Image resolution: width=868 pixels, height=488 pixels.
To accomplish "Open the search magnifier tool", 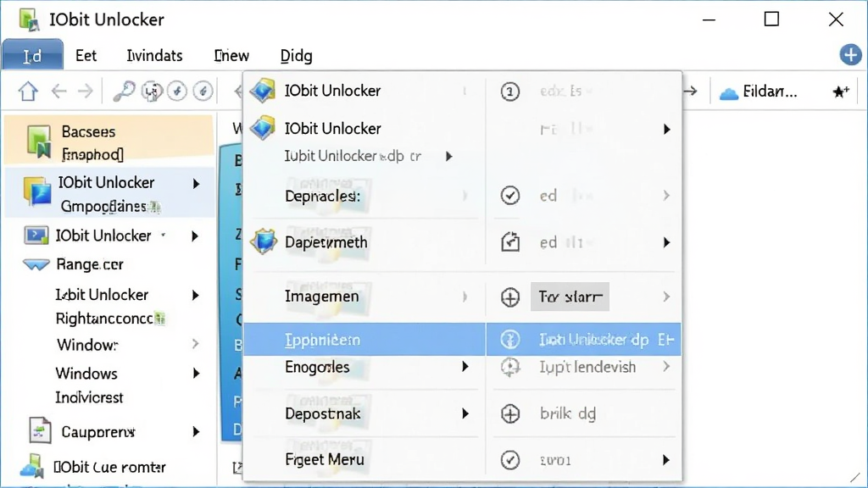I will point(124,91).
